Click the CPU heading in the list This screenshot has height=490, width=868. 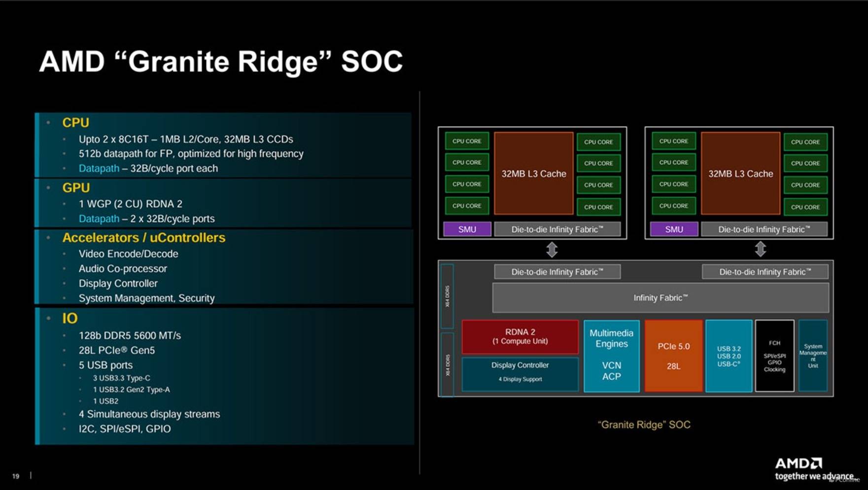pyautogui.click(x=75, y=123)
